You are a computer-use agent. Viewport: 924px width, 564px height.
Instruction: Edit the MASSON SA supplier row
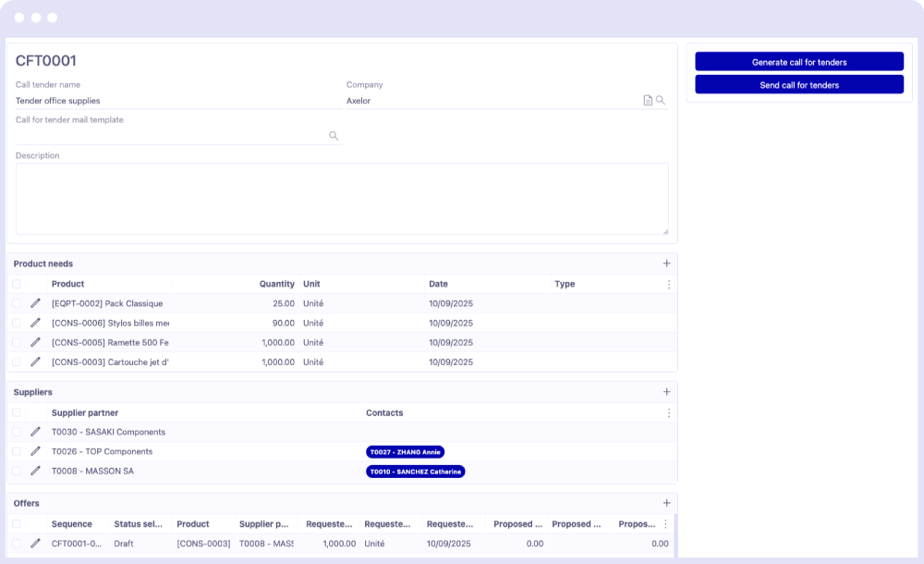pos(35,471)
